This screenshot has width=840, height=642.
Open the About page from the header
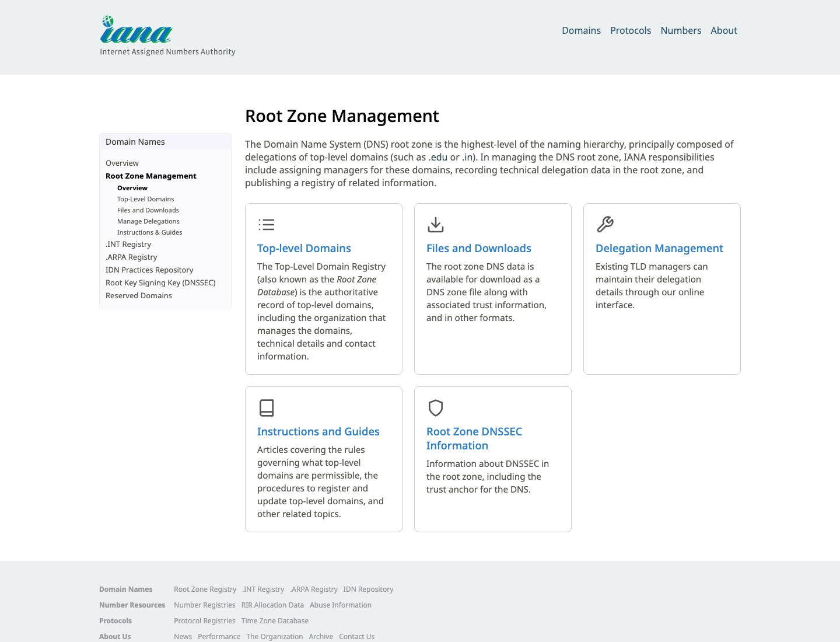click(x=724, y=30)
